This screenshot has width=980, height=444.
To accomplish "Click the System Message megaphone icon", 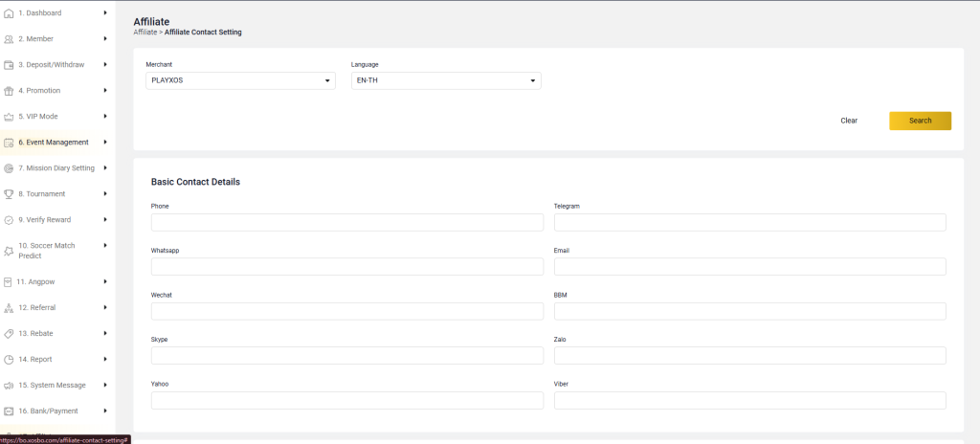I will [9, 386].
